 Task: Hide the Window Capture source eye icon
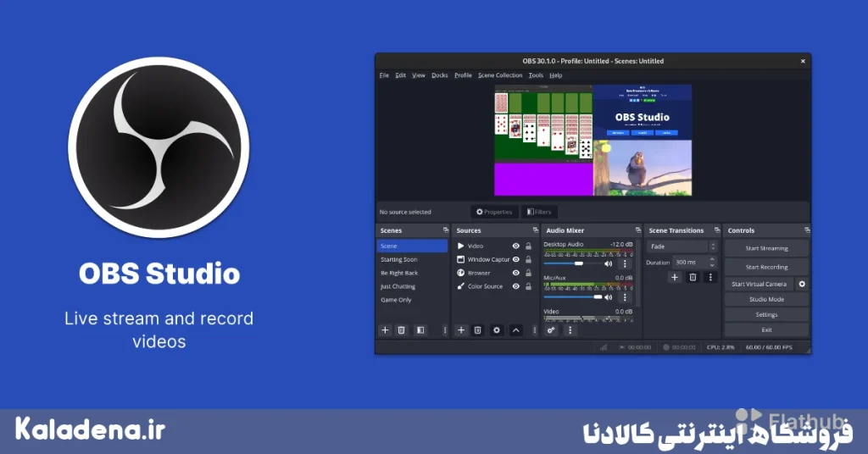point(516,259)
